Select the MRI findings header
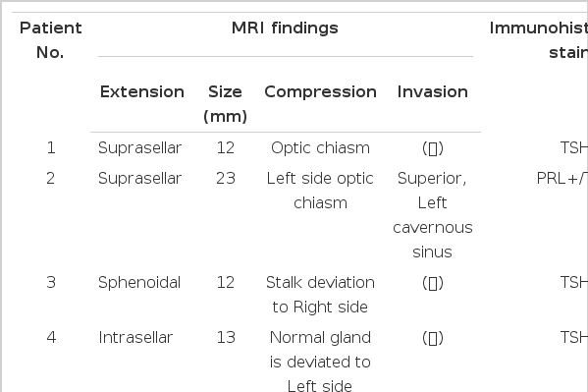588x392 pixels. [x=285, y=28]
